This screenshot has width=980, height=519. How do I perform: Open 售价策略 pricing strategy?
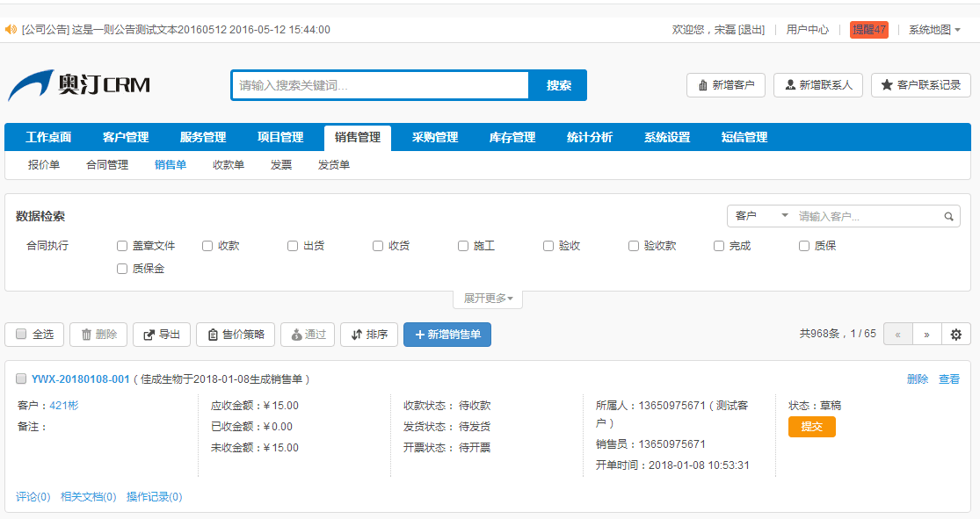coord(235,335)
